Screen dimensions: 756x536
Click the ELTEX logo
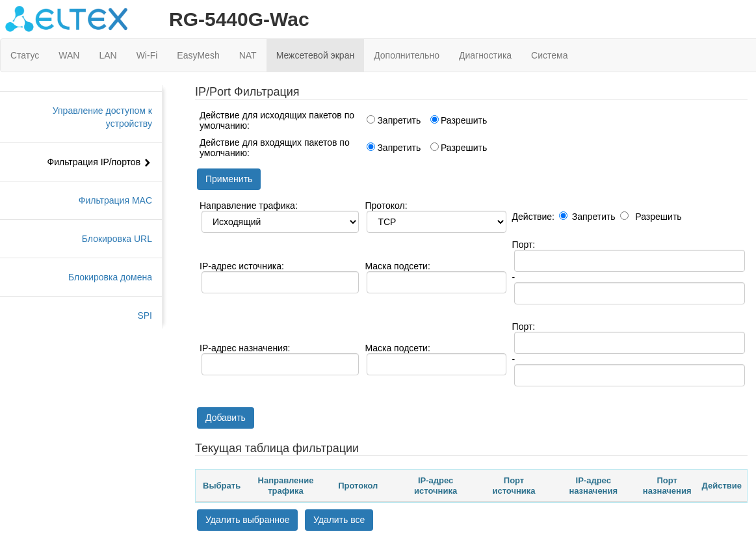pos(66,19)
